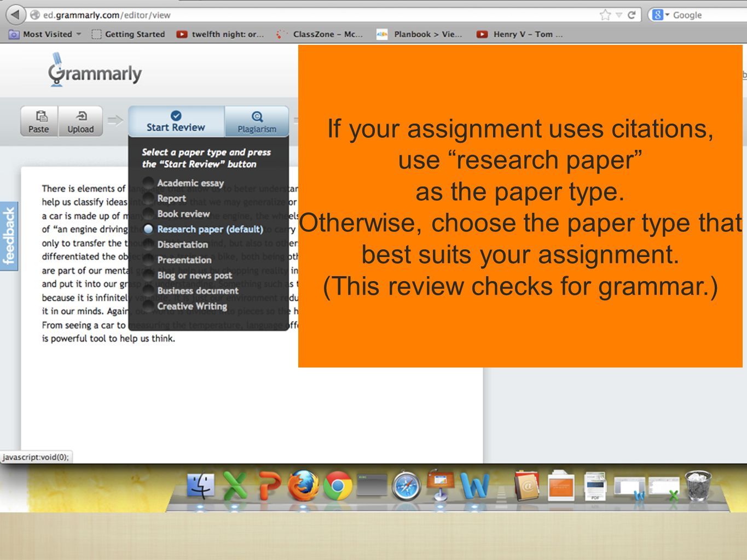Open search engine selector dropdown

coord(661,15)
